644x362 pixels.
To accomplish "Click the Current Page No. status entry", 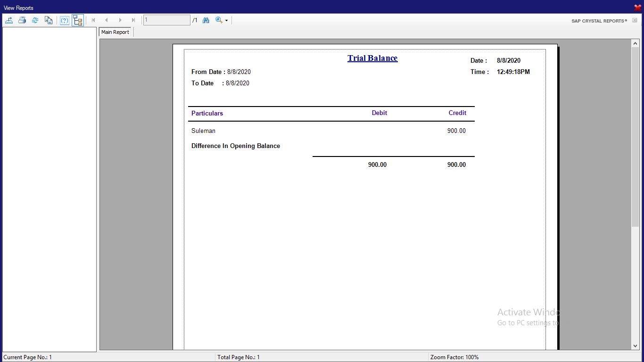I will pyautogui.click(x=28, y=357).
